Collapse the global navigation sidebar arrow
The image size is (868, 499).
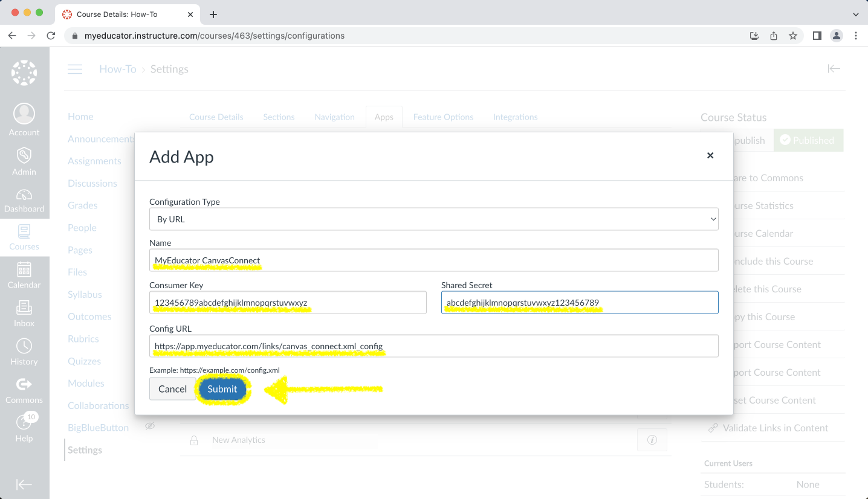(x=24, y=485)
